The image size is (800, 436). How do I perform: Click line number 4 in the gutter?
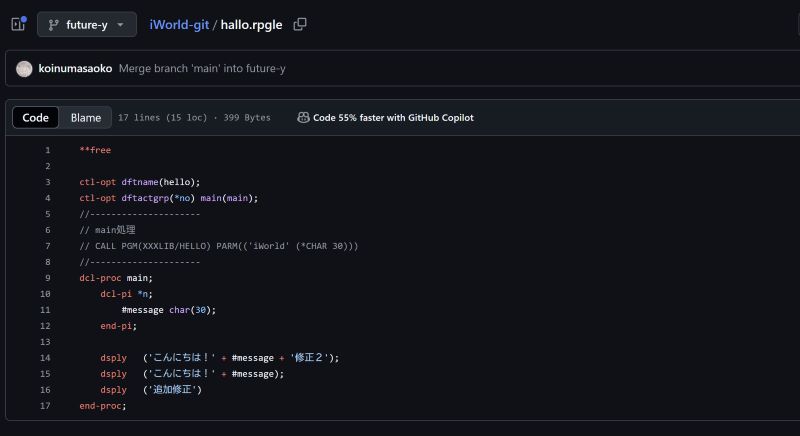[x=47, y=198]
